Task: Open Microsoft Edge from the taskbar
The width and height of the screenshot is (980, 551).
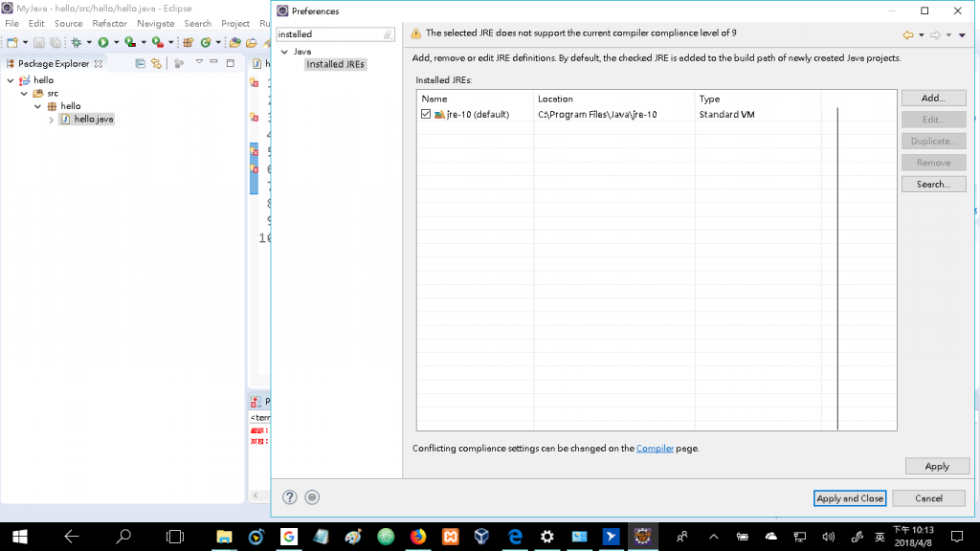Action: 515,537
